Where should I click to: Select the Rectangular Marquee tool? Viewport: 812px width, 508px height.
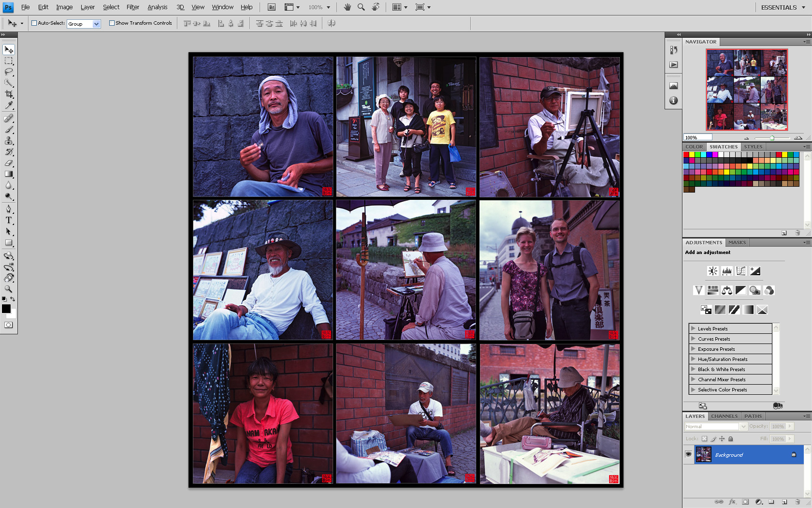pyautogui.click(x=9, y=61)
